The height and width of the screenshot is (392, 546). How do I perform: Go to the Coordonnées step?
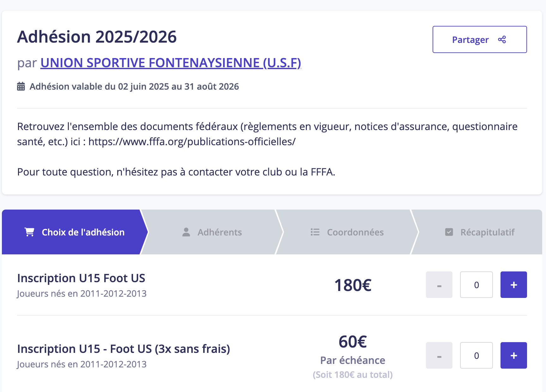tap(347, 232)
